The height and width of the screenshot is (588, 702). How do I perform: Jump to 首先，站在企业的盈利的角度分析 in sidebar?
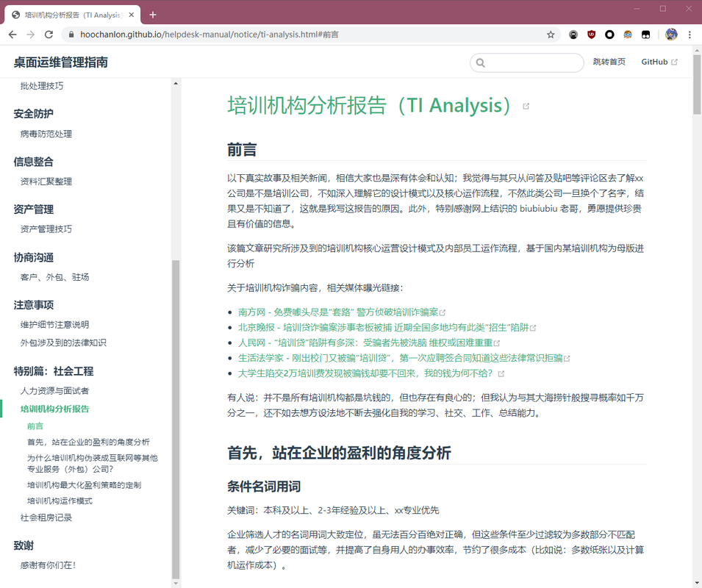88,442
